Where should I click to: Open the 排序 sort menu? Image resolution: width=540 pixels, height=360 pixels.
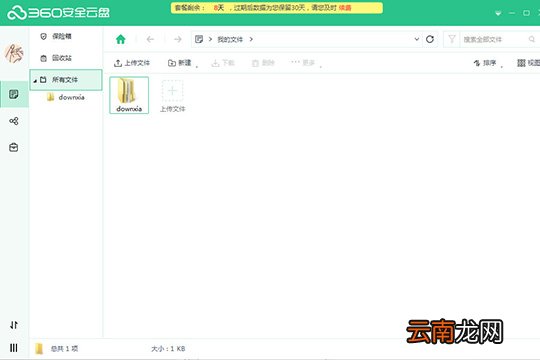pyautogui.click(x=485, y=63)
